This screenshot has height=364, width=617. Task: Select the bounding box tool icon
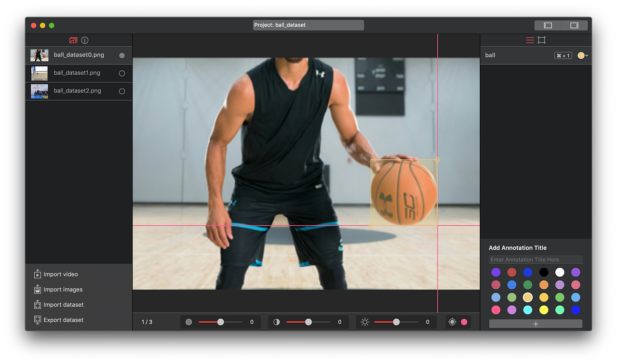tap(541, 40)
